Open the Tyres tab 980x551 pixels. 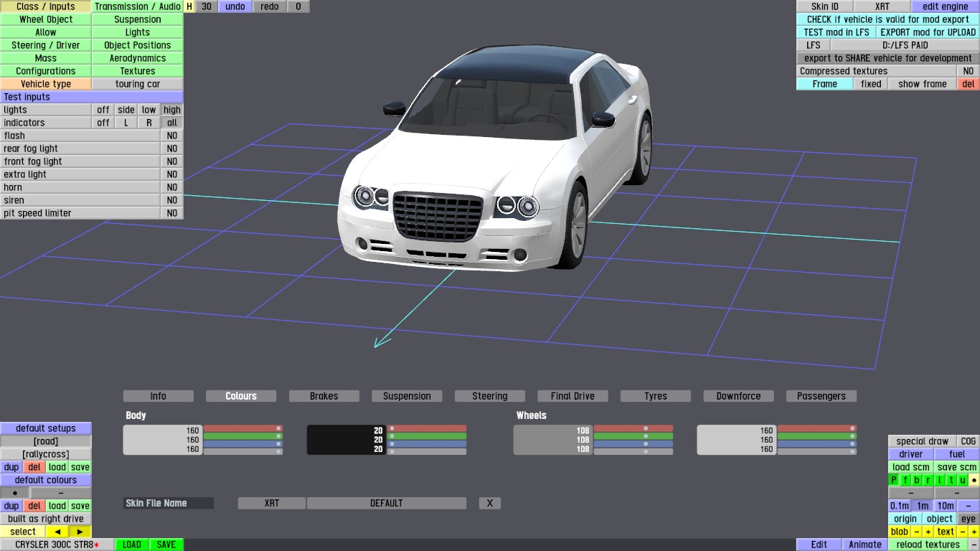pyautogui.click(x=656, y=396)
